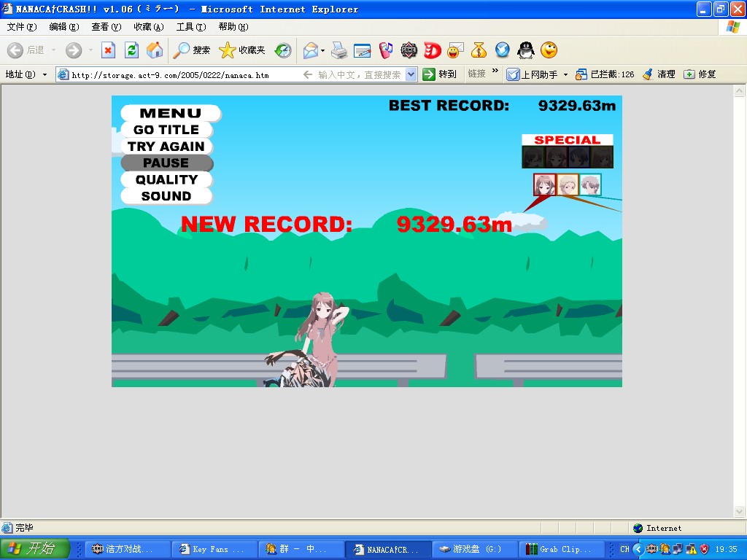747x560 pixels.
Task: Switch to Grab Clip taskbar window
Action: [562, 550]
